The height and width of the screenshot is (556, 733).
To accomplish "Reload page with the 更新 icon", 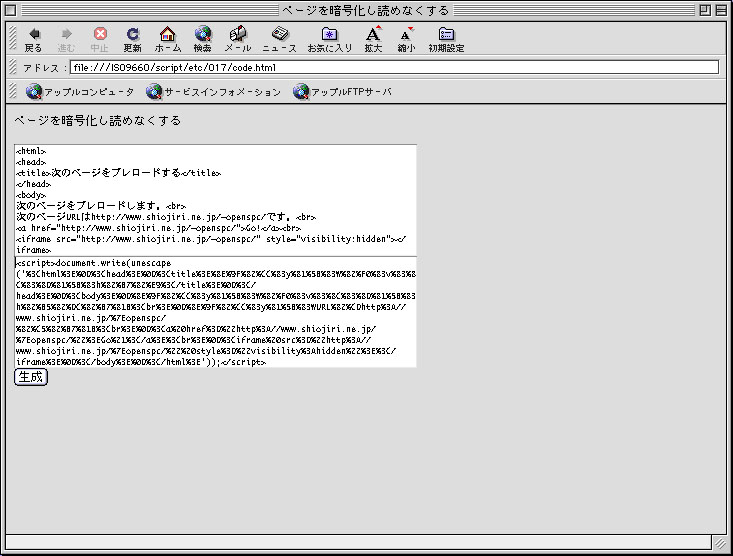I will coord(132,39).
